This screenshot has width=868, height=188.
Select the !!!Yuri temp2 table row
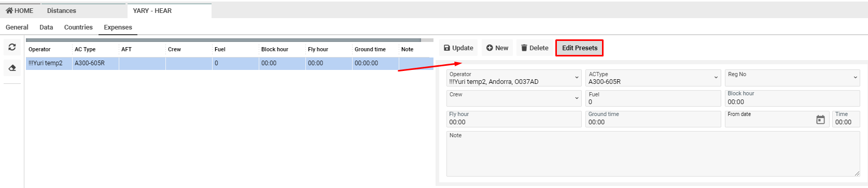point(230,63)
